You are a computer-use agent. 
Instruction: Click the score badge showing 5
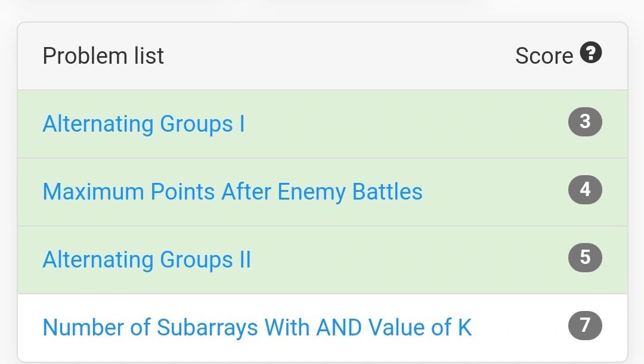pyautogui.click(x=585, y=258)
